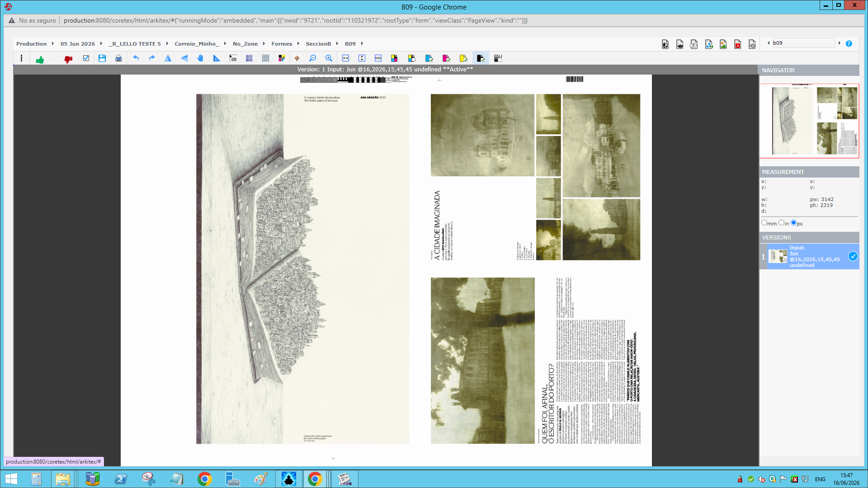Select the hand pan tool
Viewport: 868px width, 488px height.
[x=200, y=58]
